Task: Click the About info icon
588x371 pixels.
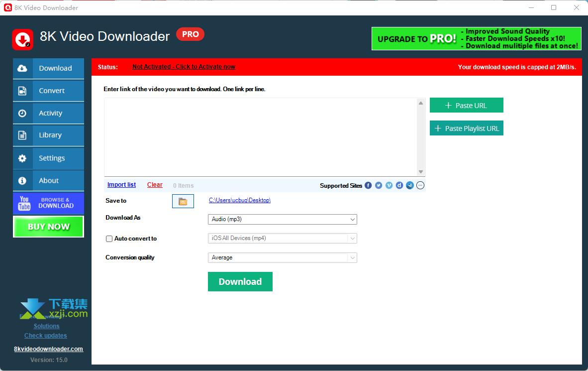Action: point(22,181)
